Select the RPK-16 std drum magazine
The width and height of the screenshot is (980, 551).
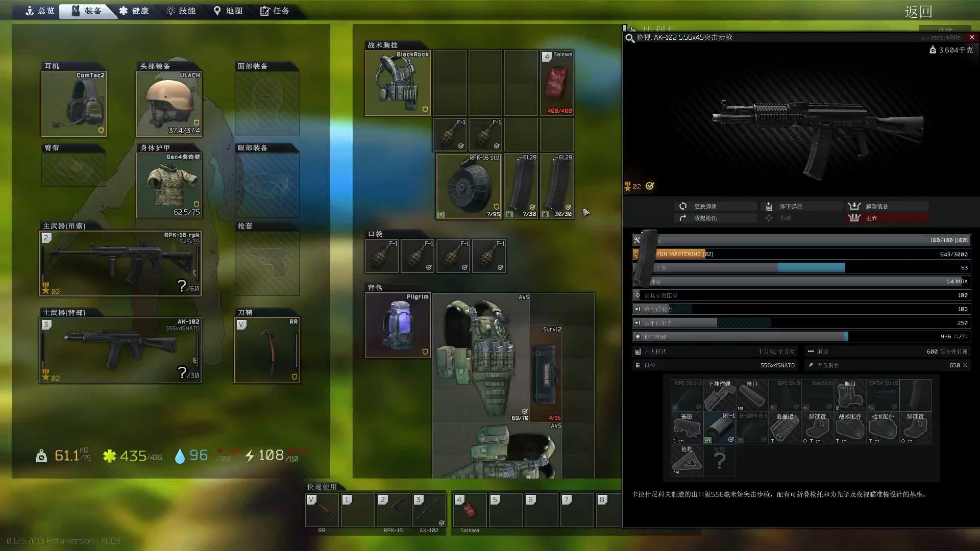(x=469, y=187)
